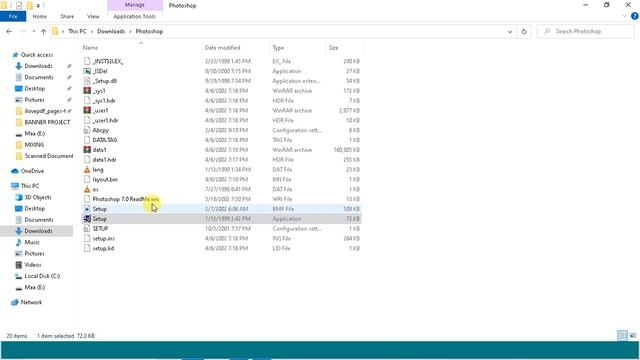Click the Setup application installer icon

87,219
